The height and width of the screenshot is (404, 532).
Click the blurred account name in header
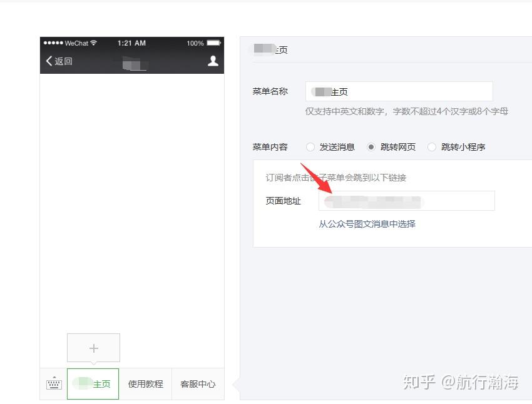coord(135,63)
